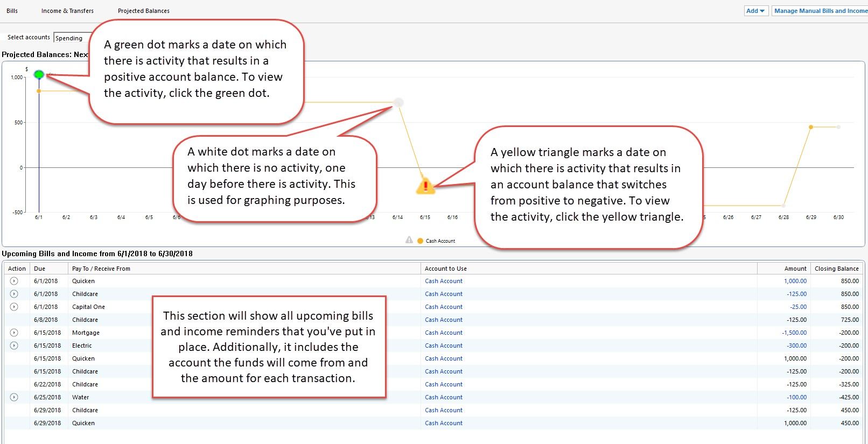Screen dimensions: 868x444
Task: Switch to the Income & Transfers tab
Action: [x=67, y=11]
